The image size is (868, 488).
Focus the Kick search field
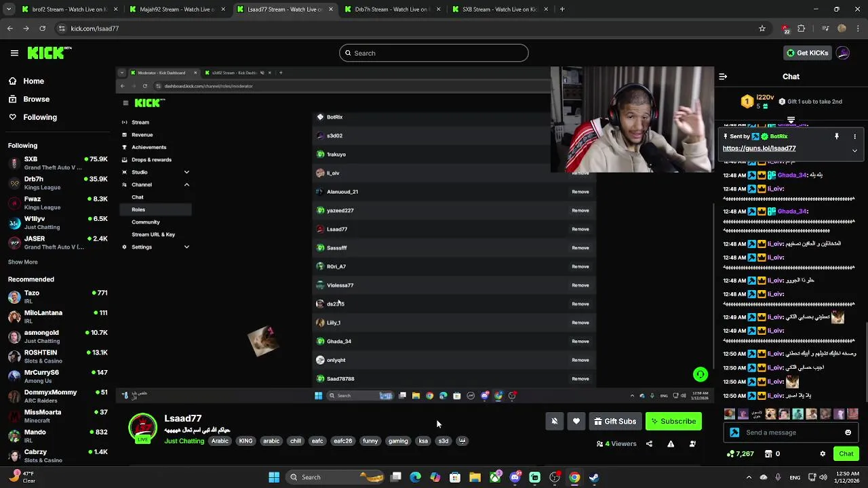pyautogui.click(x=434, y=53)
